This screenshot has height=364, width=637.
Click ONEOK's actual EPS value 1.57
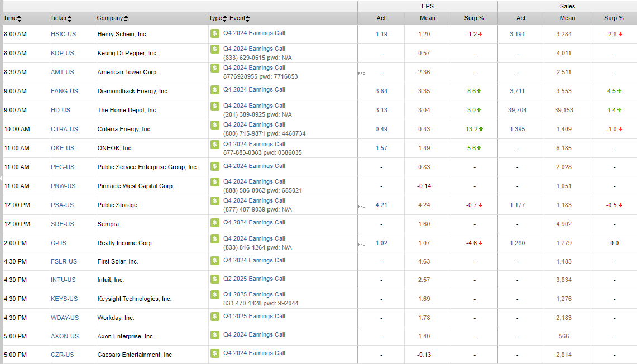381,149
